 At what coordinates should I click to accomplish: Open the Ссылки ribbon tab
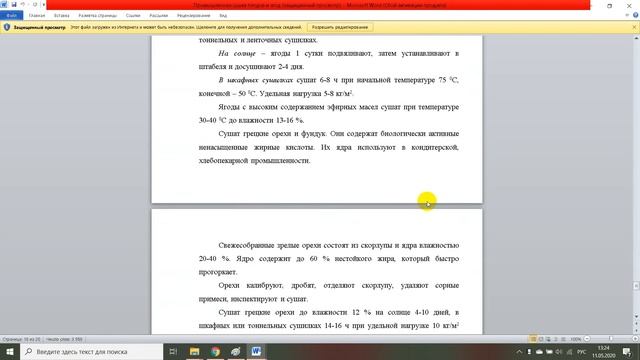pos(133,16)
